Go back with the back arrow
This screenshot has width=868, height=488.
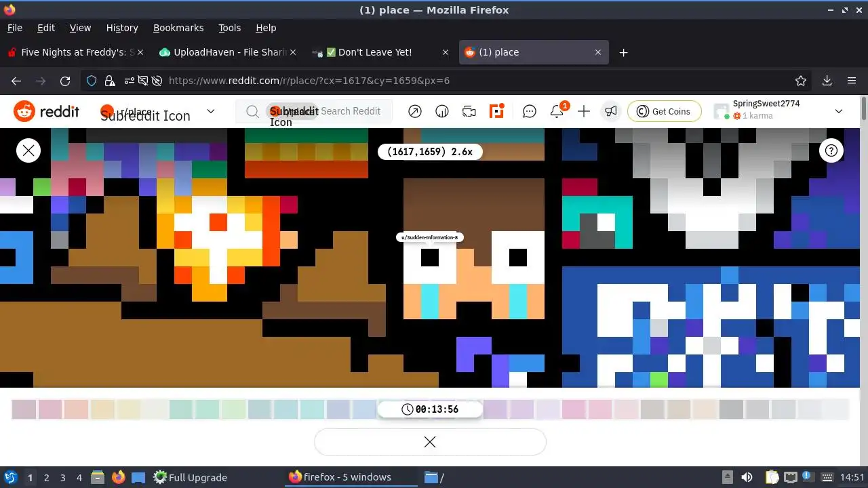[x=16, y=81]
